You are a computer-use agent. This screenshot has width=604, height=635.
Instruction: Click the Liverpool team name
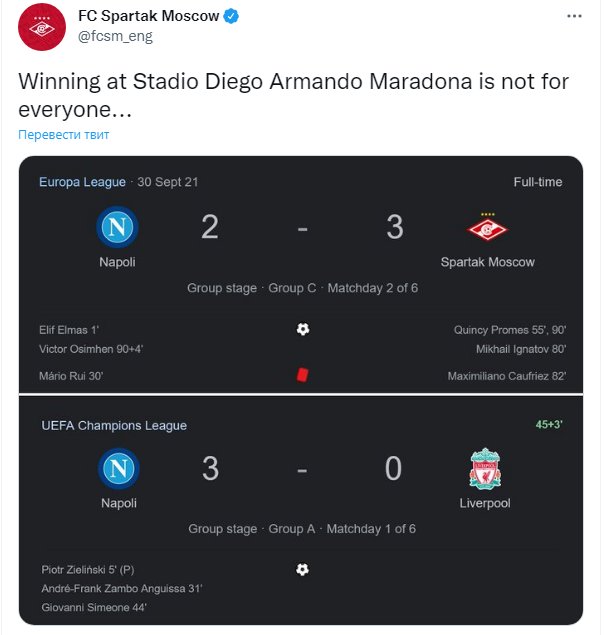pyautogui.click(x=485, y=503)
